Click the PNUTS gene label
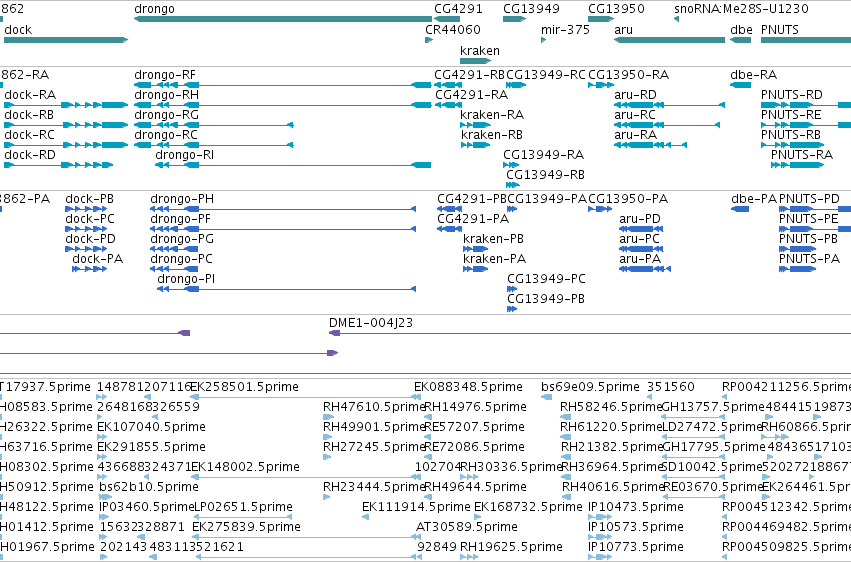Viewport: 851px width, 562px height. pyautogui.click(x=779, y=30)
